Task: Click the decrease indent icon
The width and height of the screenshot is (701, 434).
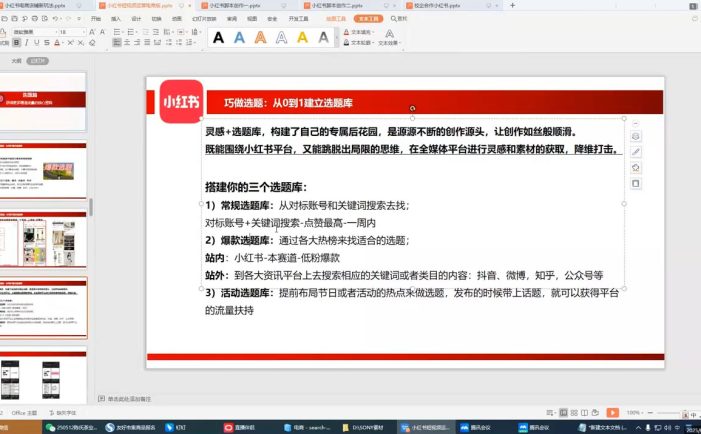Action: 146,32
